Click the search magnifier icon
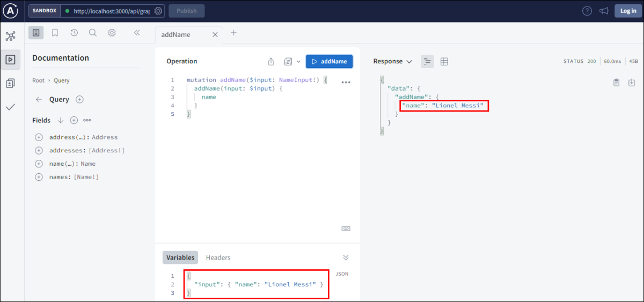 (93, 33)
